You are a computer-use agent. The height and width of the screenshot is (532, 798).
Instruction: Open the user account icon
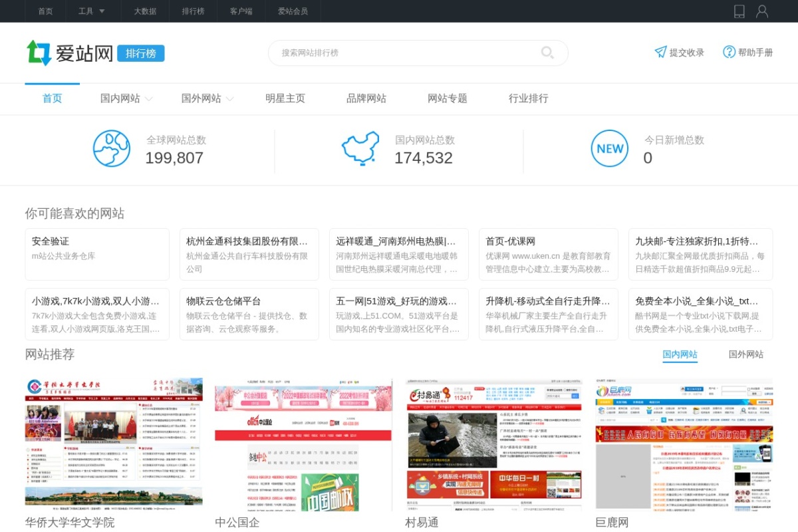(x=762, y=11)
